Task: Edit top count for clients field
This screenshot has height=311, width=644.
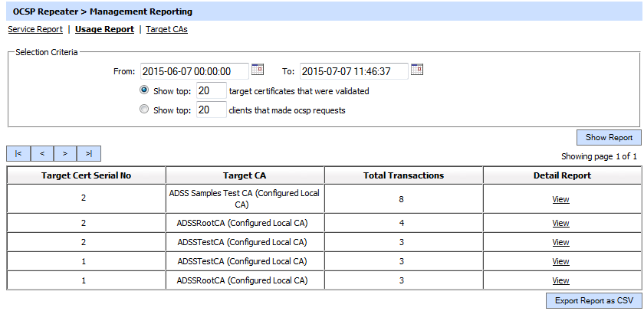Action: point(211,110)
